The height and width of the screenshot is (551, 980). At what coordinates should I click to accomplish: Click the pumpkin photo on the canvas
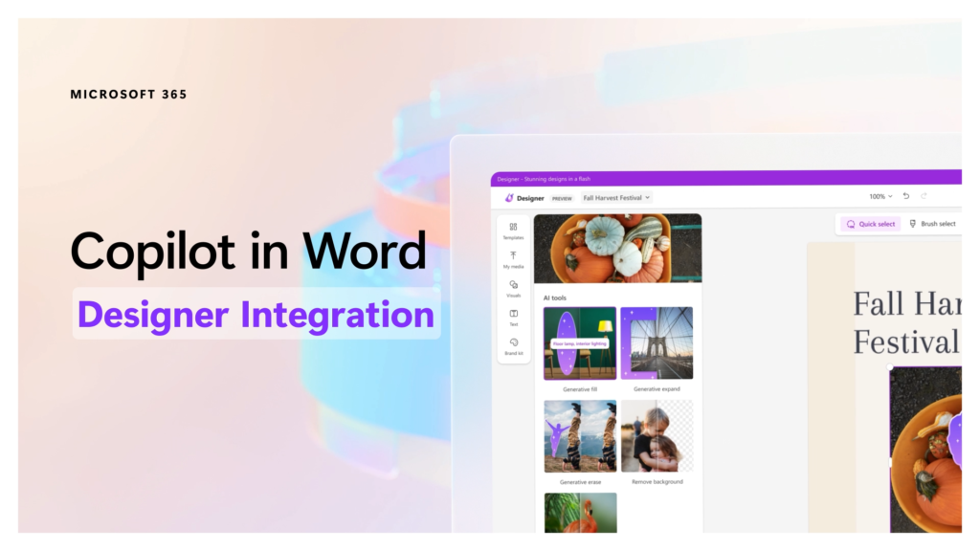(x=925, y=450)
